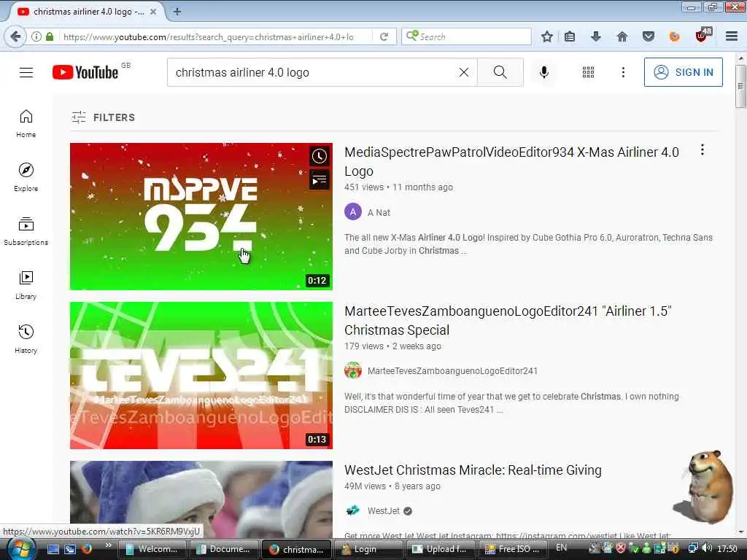Open Library in YouTube sidebar

coord(26,285)
